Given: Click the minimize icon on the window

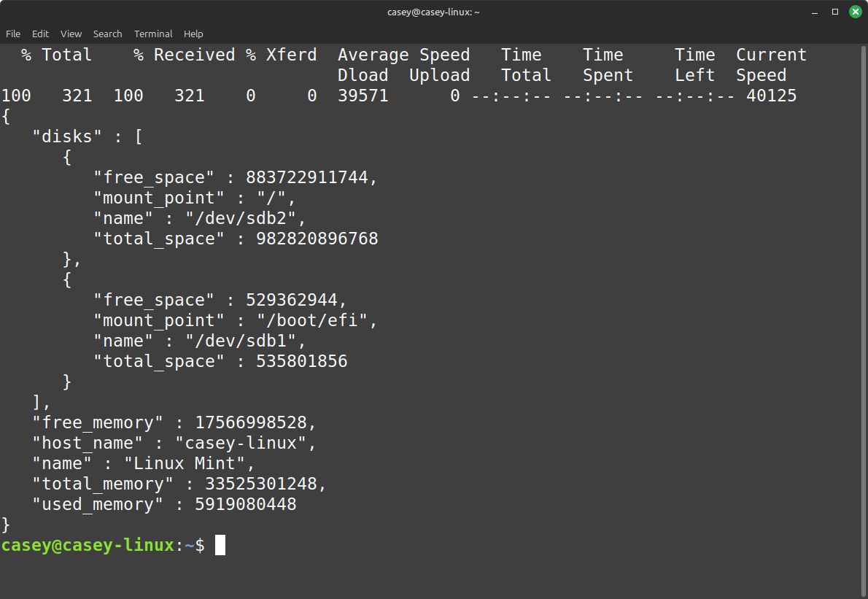Looking at the screenshot, I should (x=815, y=12).
